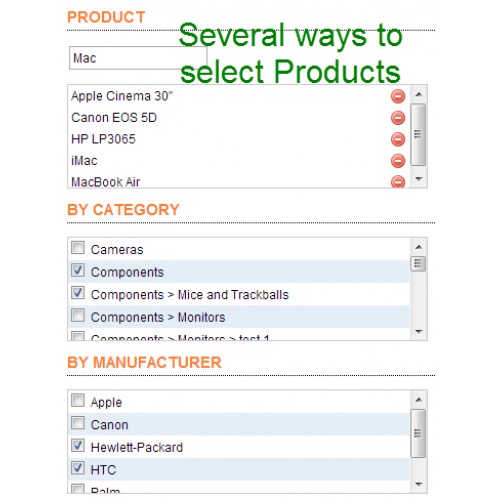Enable the Components > Monitors checkbox

tap(78, 315)
